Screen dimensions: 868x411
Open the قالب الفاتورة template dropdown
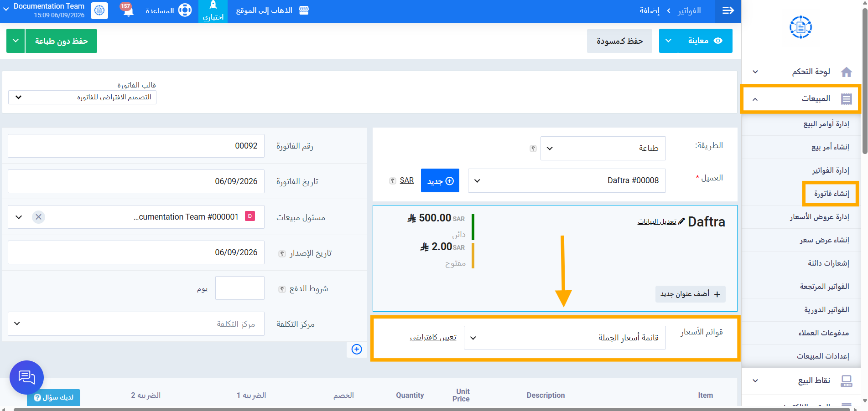[82, 97]
